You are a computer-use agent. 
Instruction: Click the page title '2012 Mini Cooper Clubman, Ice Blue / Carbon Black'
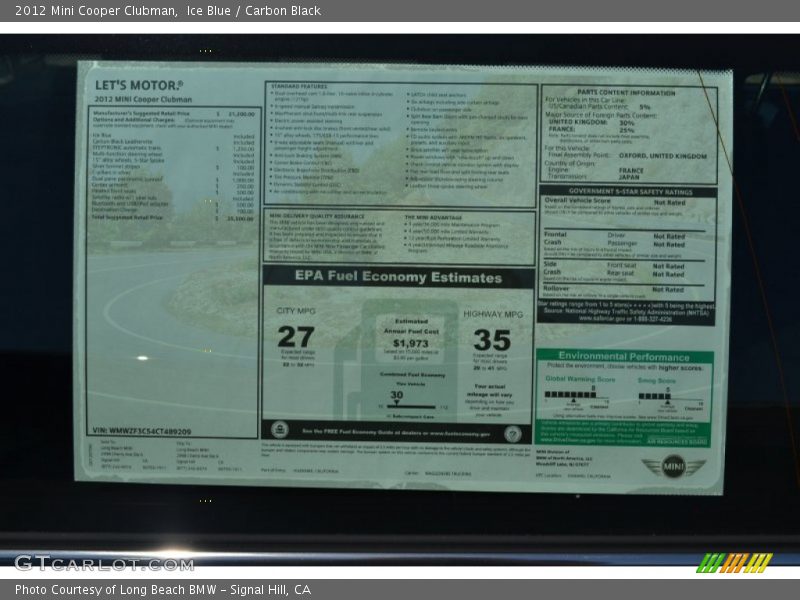168,11
